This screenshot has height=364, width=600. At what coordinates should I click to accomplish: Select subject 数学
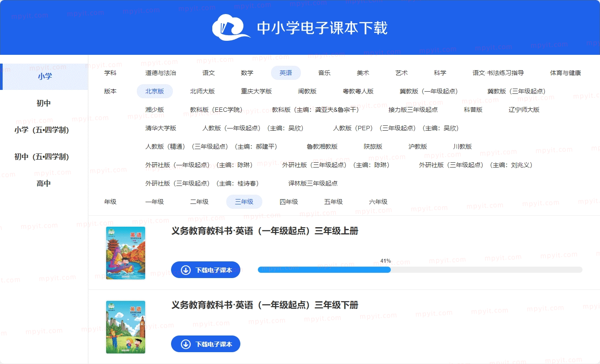point(247,73)
